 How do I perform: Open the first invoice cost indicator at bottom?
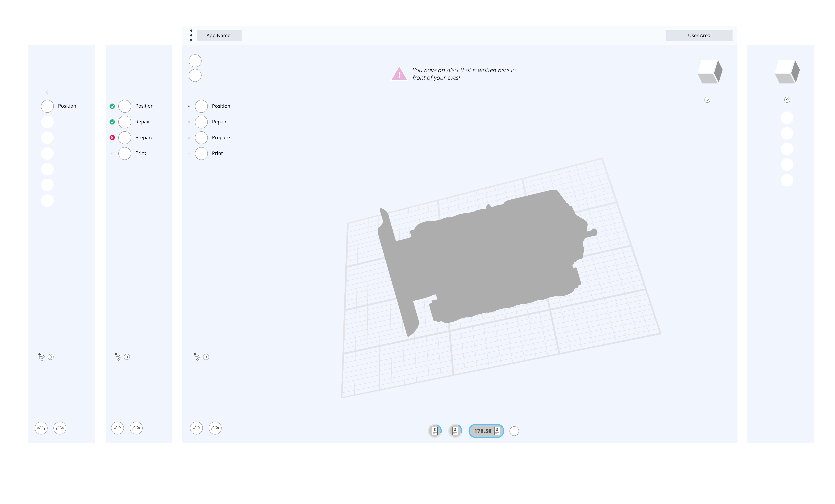[435, 431]
